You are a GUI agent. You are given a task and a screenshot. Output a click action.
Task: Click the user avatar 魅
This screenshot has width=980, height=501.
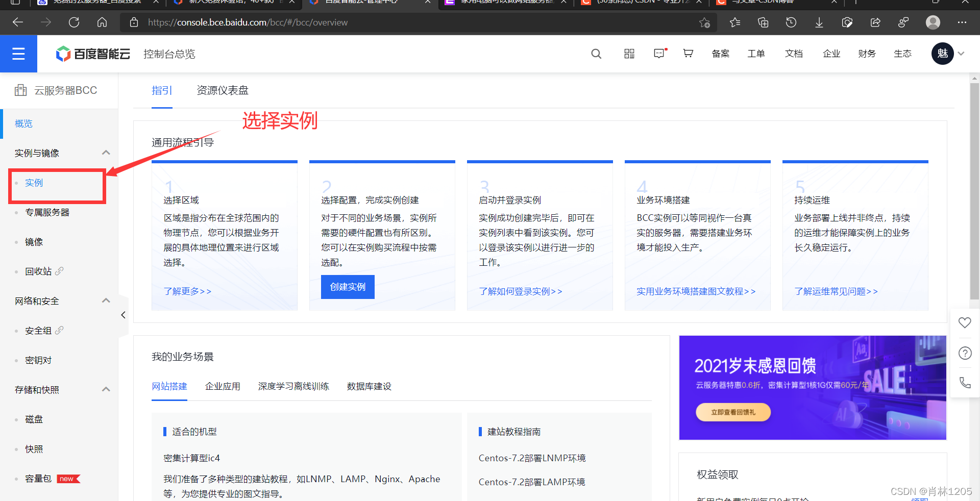942,54
